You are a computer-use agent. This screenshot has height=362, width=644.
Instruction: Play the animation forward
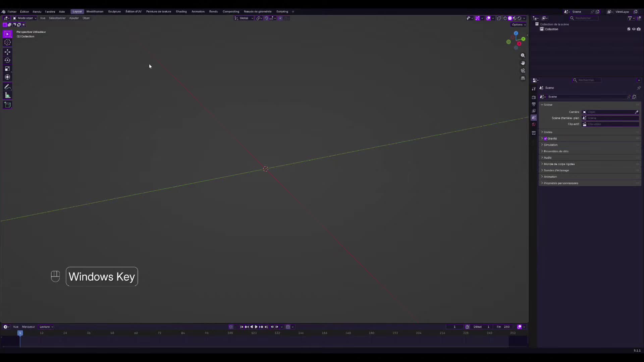point(256,327)
